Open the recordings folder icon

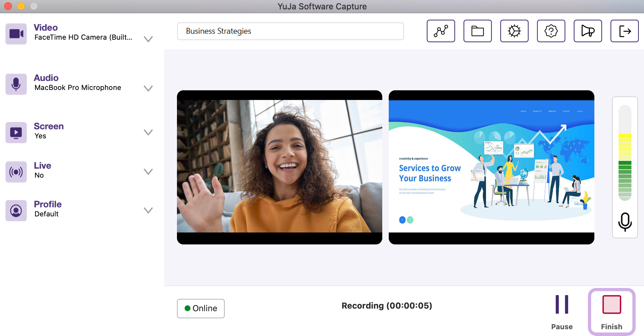477,31
